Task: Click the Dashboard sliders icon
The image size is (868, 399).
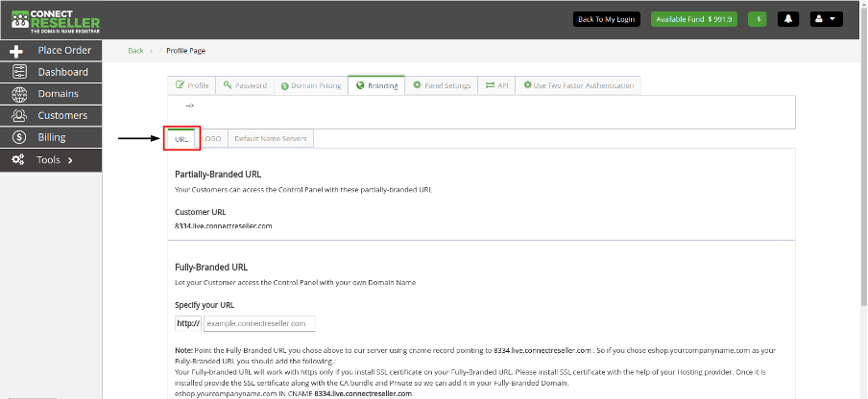Action: 19,72
